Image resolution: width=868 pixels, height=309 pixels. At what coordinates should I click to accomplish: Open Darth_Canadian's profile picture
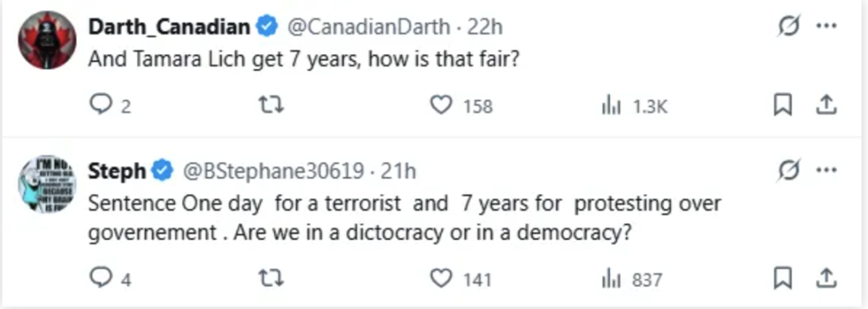click(47, 40)
